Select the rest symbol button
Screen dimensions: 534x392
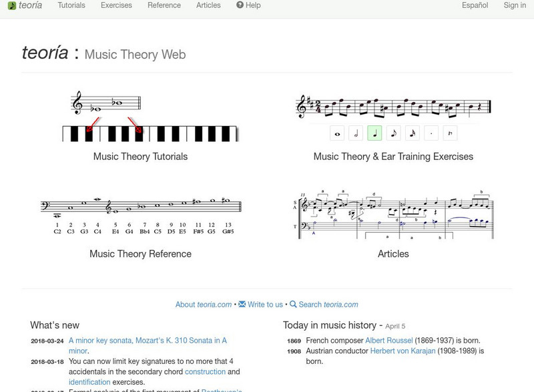(x=450, y=133)
